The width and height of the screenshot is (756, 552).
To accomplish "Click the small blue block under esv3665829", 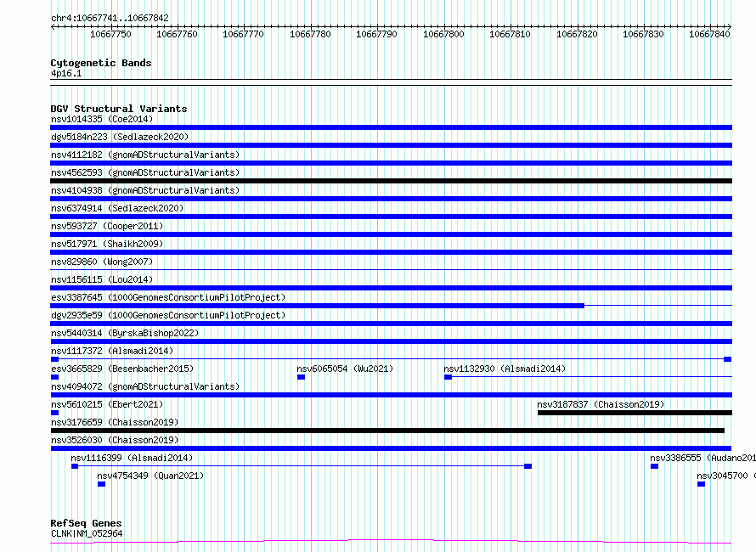I will [54, 377].
